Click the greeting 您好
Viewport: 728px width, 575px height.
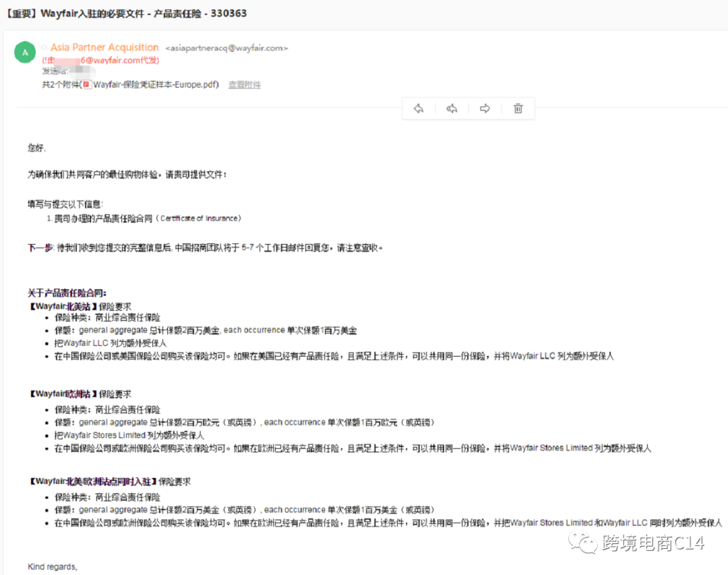coord(36,148)
